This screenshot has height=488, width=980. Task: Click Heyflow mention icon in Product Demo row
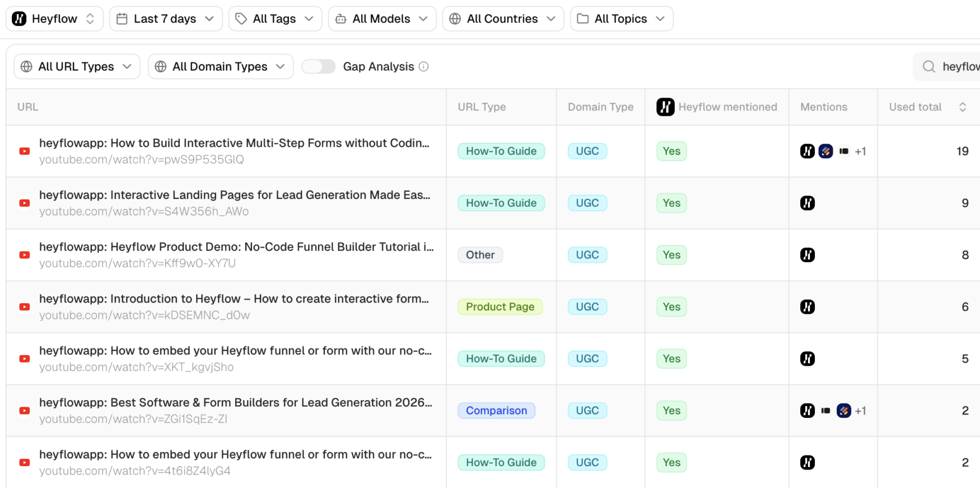point(807,255)
